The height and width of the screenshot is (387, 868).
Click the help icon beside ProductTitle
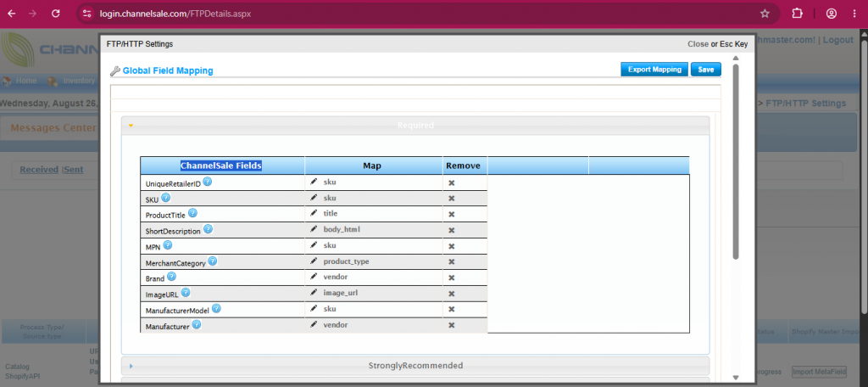pyautogui.click(x=192, y=213)
